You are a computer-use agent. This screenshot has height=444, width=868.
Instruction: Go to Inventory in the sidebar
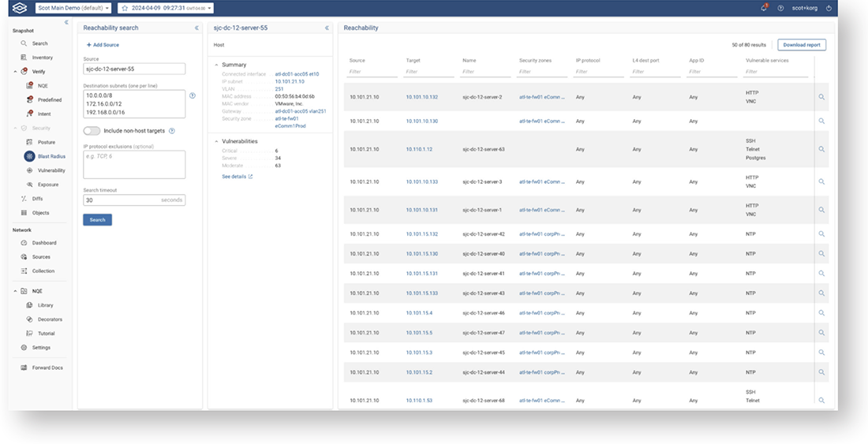[x=42, y=58]
